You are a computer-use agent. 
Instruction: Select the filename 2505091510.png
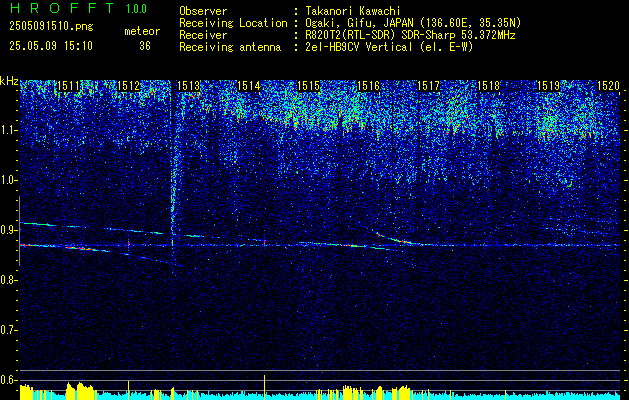click(51, 27)
